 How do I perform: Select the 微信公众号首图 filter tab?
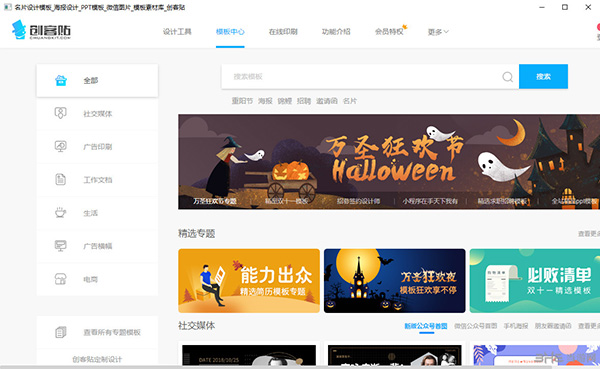tap(476, 326)
